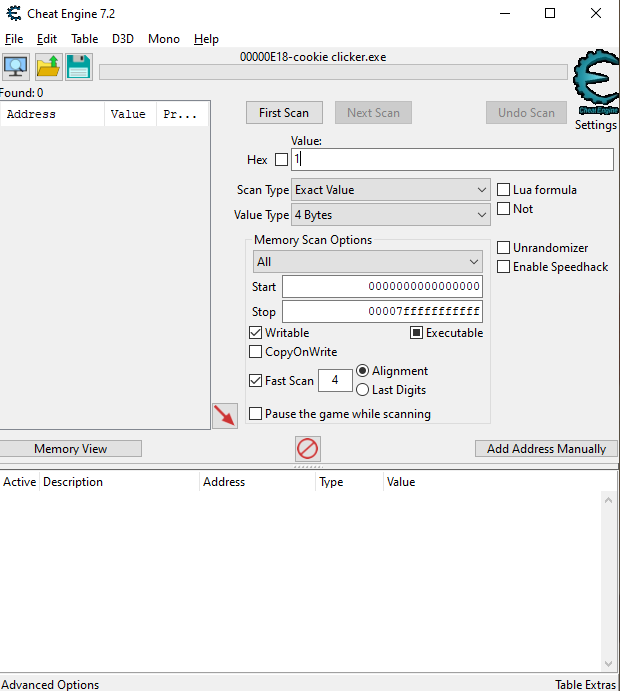Viewport: 620px width, 691px height.
Task: Click the red circle clear list icon
Action: click(308, 449)
